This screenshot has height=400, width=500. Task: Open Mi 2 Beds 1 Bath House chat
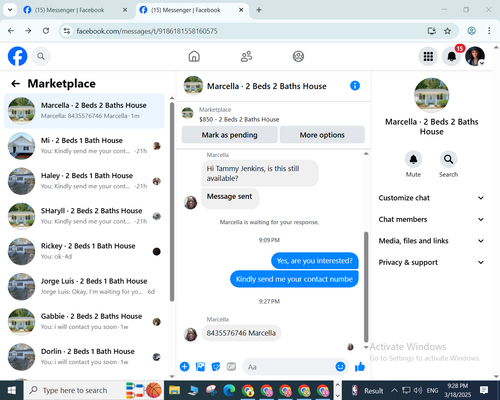(84, 146)
